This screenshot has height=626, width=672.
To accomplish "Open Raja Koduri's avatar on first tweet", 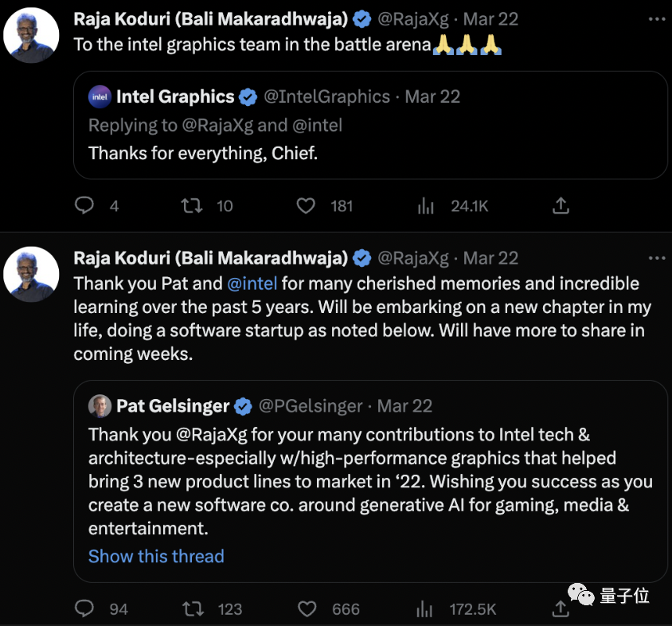I will point(32,35).
